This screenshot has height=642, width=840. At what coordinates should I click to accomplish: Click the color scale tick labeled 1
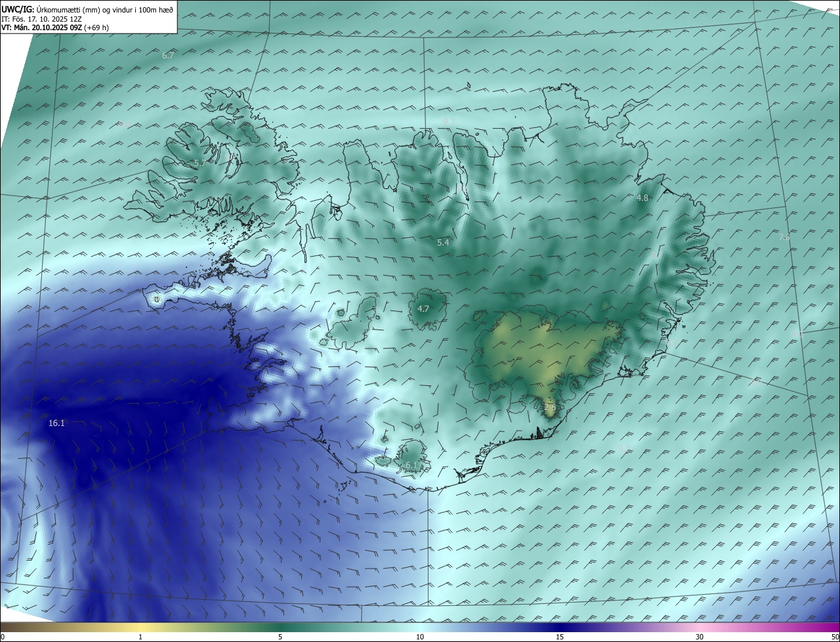pos(140,637)
